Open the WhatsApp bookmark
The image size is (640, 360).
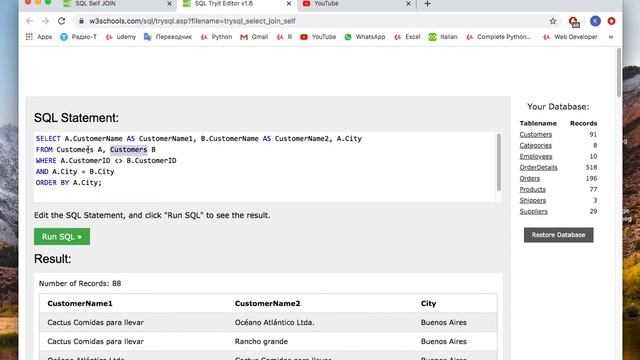364,37
